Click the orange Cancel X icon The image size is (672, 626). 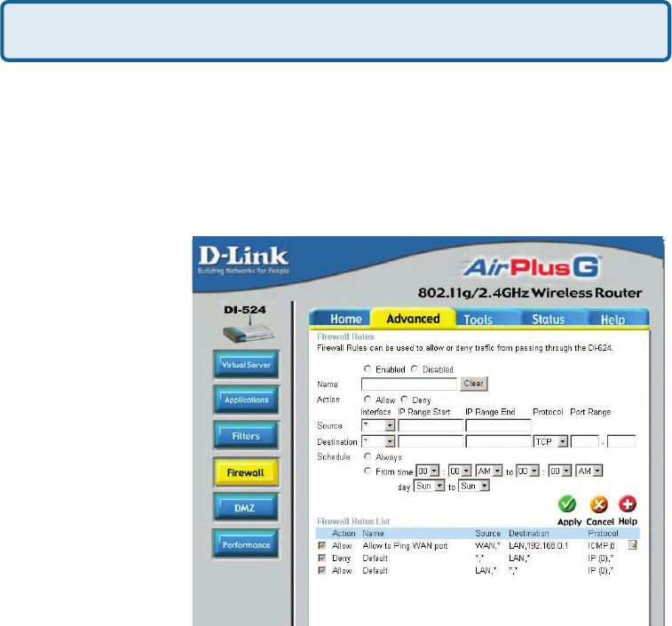tap(598, 504)
